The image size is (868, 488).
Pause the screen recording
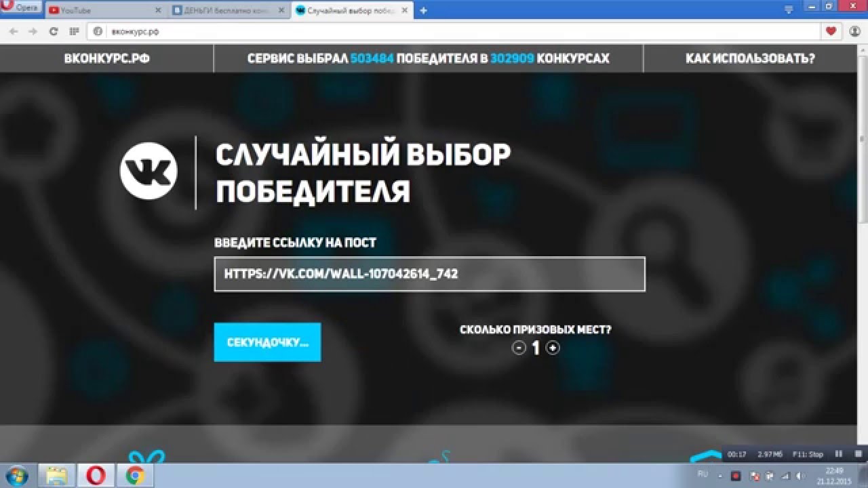coord(838,453)
